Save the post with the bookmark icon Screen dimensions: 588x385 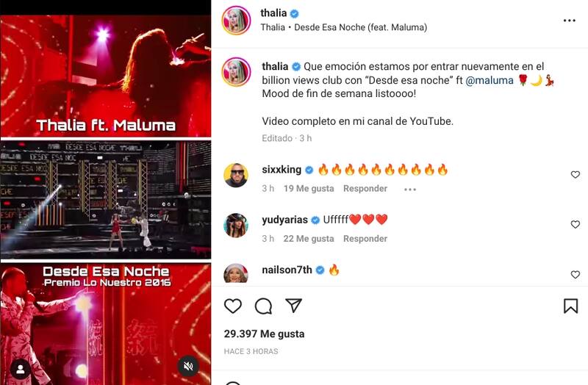(x=570, y=306)
